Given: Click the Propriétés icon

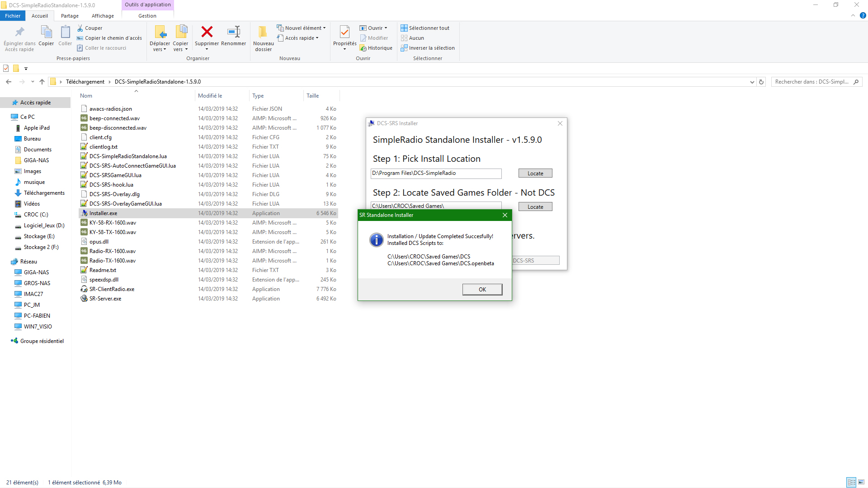Looking at the screenshot, I should 344,32.
